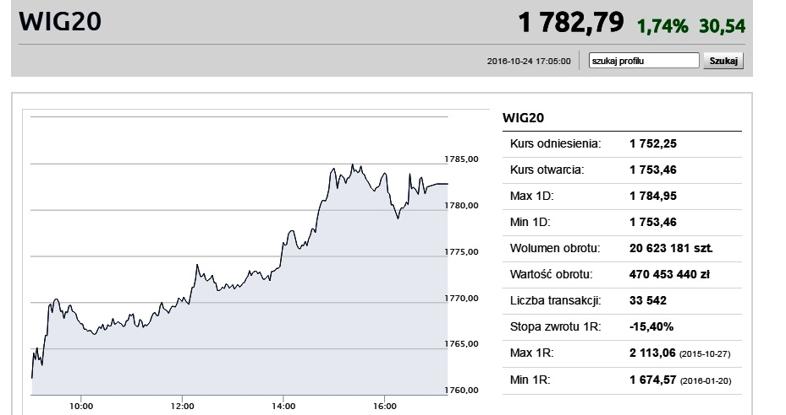The width and height of the screenshot is (786, 415).
Task: Click the WIG20 heading in the grey banner
Action: [60, 22]
